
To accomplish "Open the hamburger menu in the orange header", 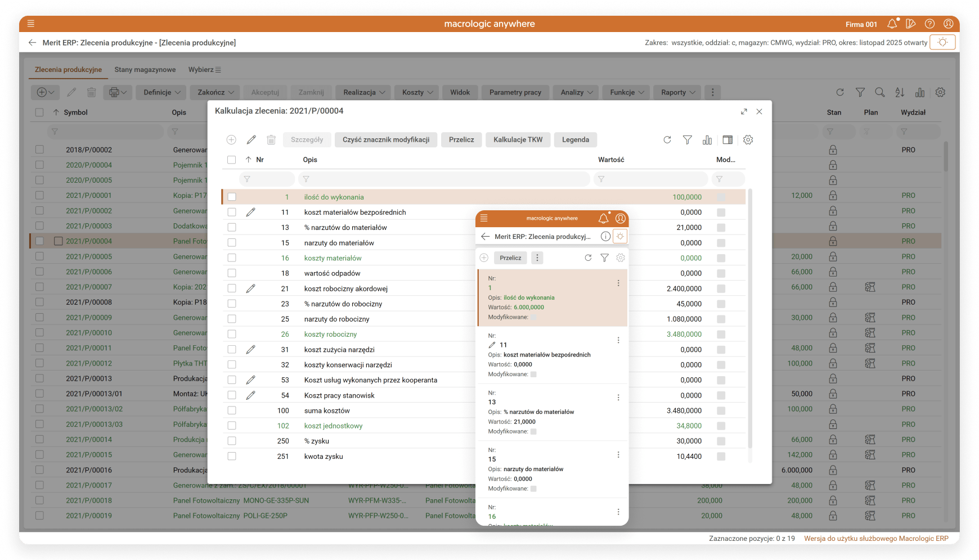I will [x=31, y=24].
